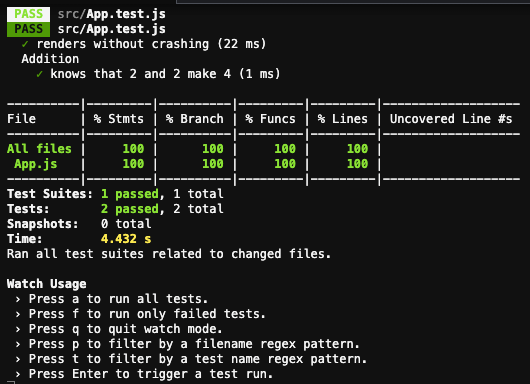The image size is (530, 384).
Task: Select 'renders without crashing (22 ms)' result
Action: pyautogui.click(x=151, y=44)
